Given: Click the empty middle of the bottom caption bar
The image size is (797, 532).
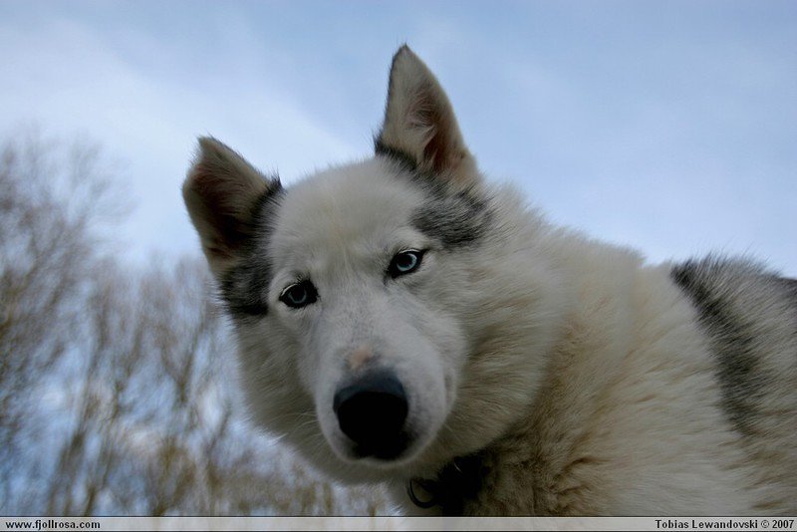Looking at the screenshot, I should click(379, 524).
